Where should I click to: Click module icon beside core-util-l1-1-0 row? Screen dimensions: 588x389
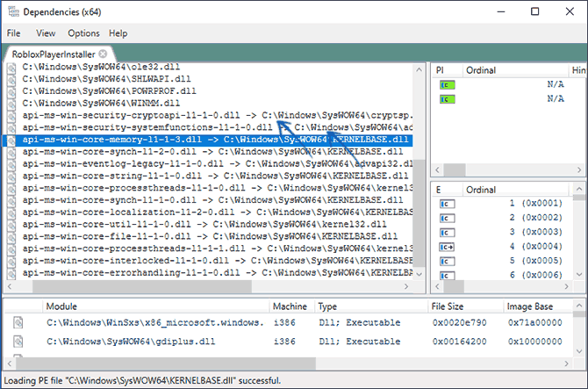tap(11, 225)
